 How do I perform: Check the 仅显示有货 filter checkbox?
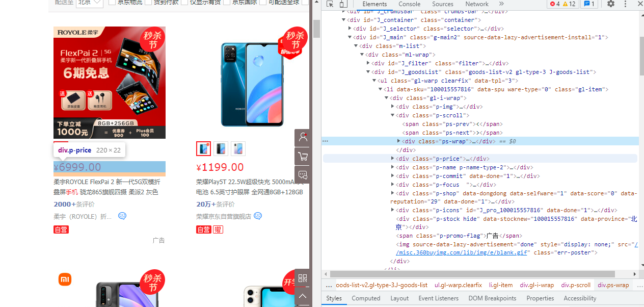point(184,2)
